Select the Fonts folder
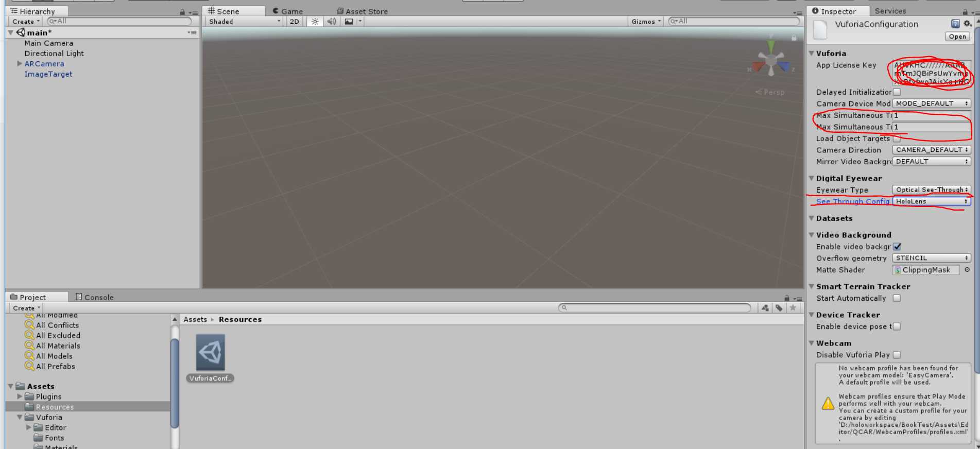 point(54,438)
